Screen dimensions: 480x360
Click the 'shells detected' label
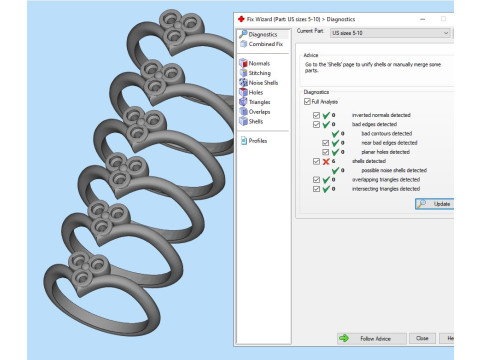tap(369, 161)
